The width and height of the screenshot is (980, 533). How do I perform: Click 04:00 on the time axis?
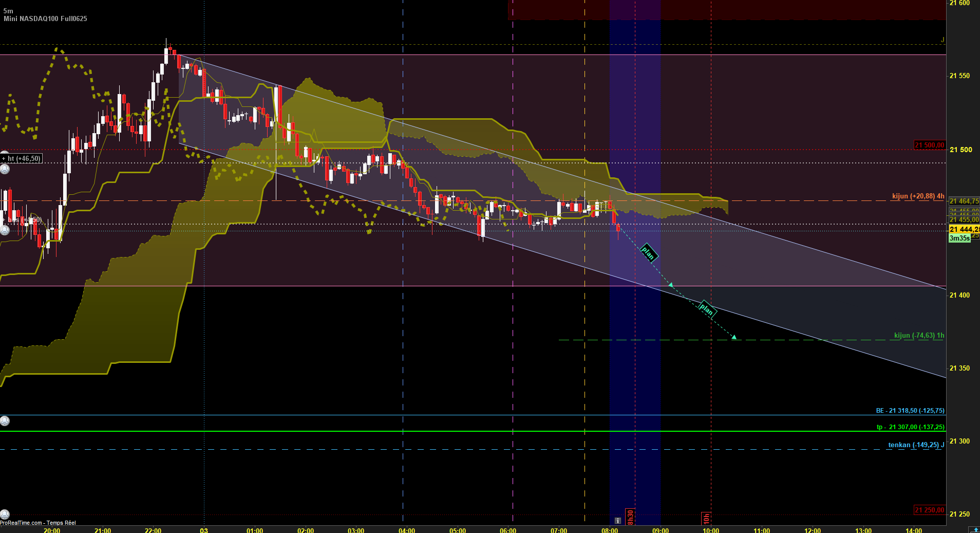click(x=407, y=530)
